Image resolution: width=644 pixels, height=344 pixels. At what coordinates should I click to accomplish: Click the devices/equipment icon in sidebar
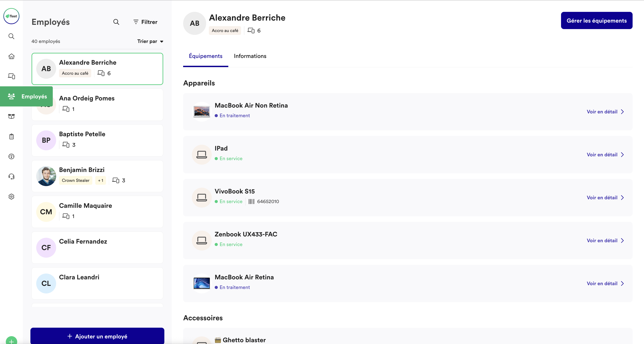click(x=11, y=76)
